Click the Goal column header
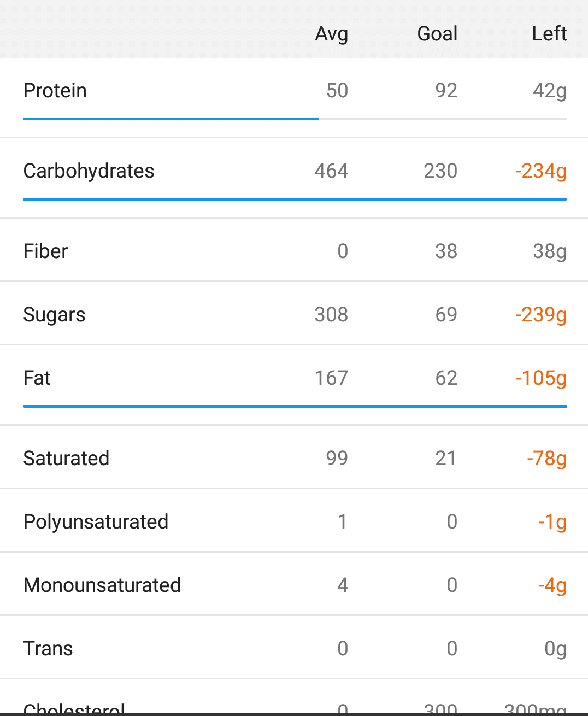 point(437,34)
